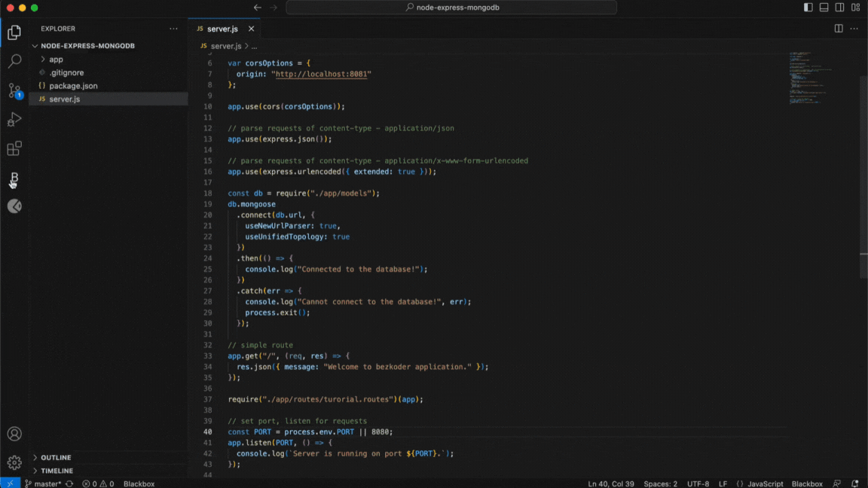
Task: Switch to the server.js editor tab
Action: click(222, 29)
